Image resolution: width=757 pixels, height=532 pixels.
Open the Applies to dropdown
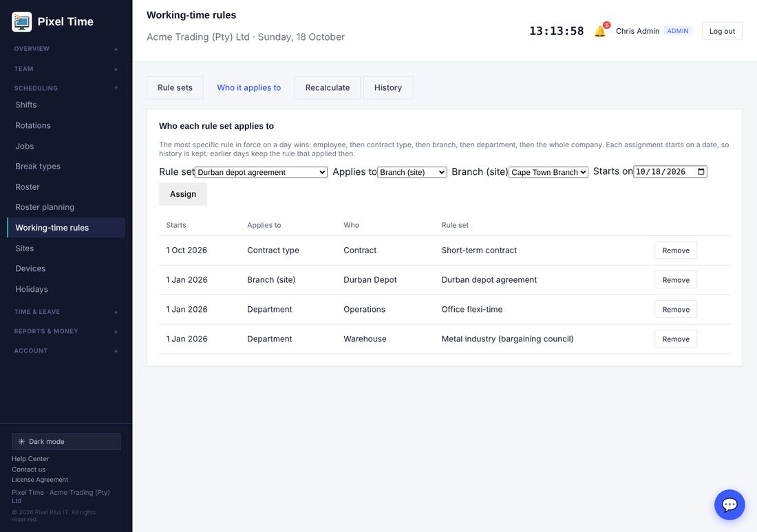pyautogui.click(x=412, y=172)
